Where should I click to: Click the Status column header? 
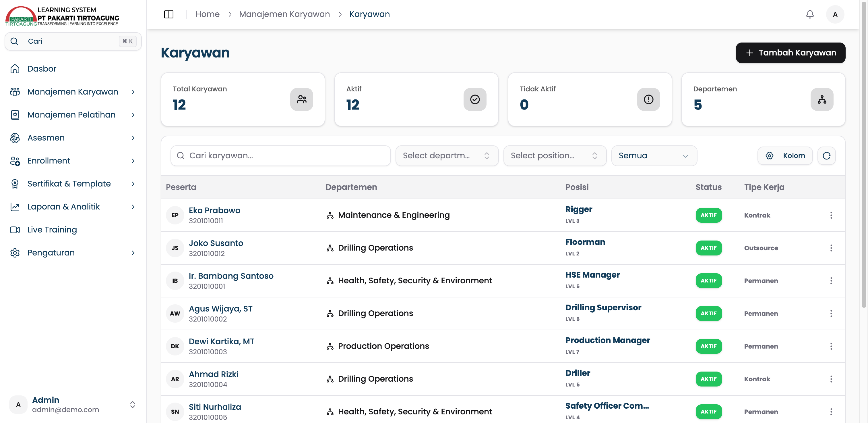point(708,187)
